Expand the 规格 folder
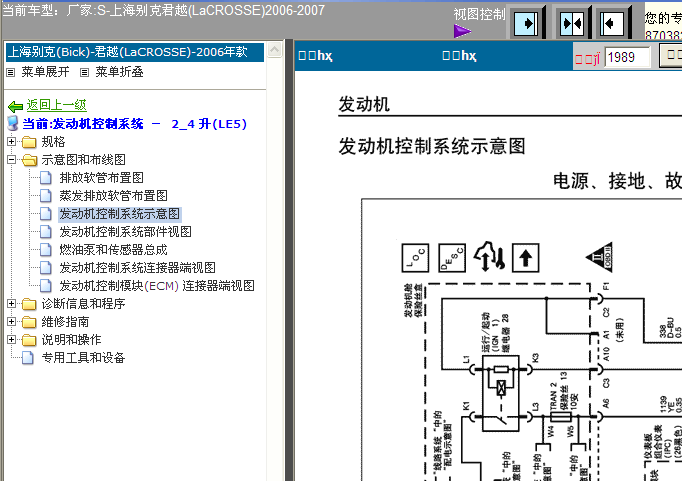 (12, 141)
